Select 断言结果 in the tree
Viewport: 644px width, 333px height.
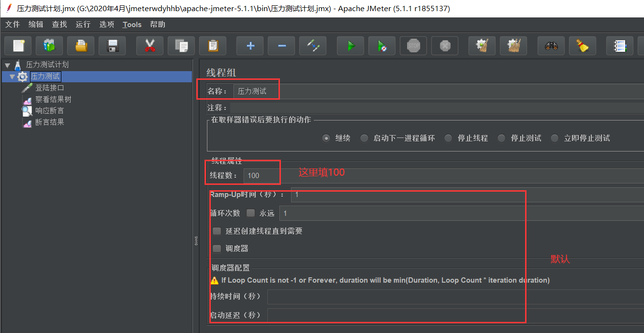(x=50, y=122)
